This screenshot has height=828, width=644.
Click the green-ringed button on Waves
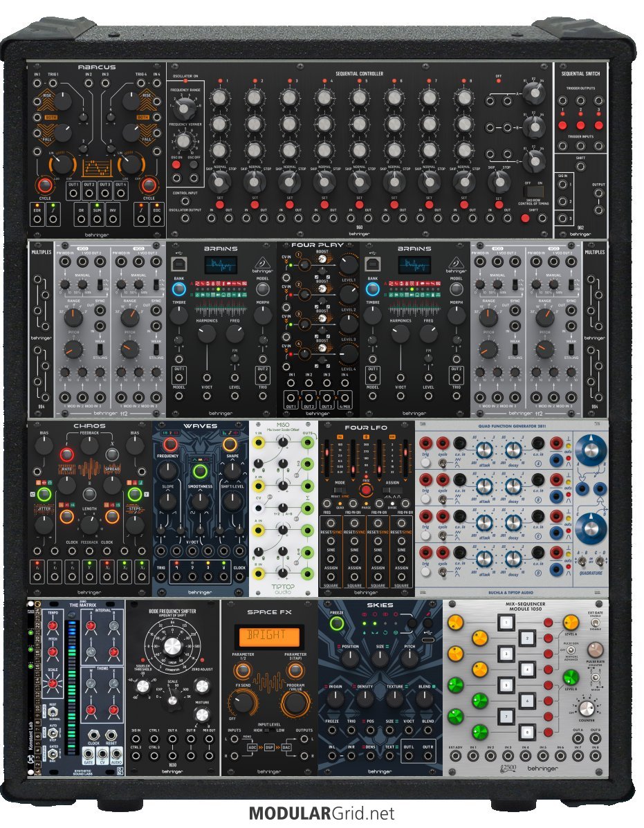tap(199, 471)
